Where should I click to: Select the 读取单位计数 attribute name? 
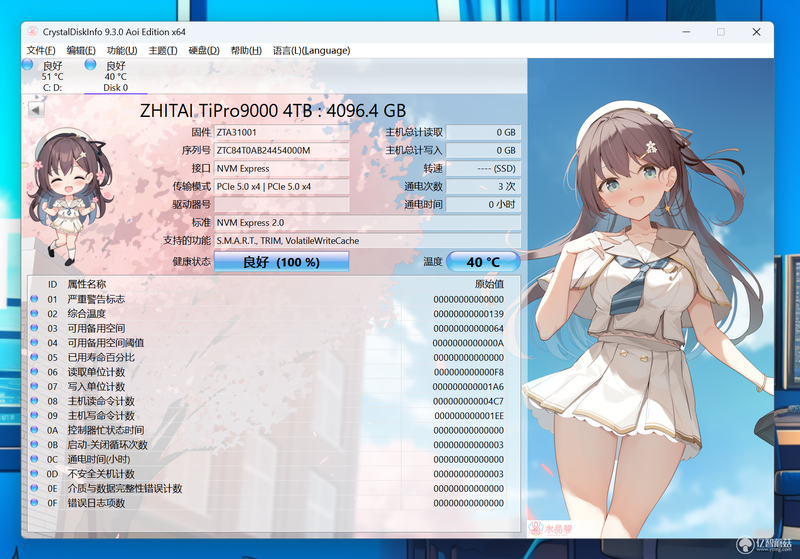(x=96, y=372)
